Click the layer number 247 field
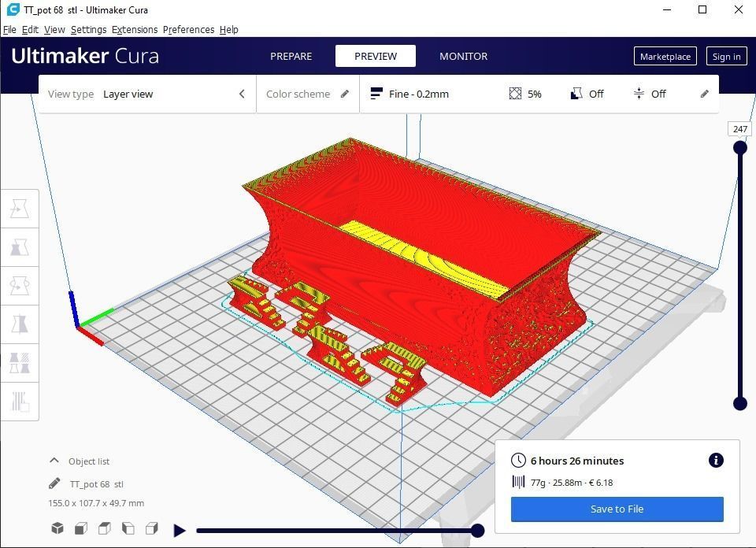 [x=740, y=128]
